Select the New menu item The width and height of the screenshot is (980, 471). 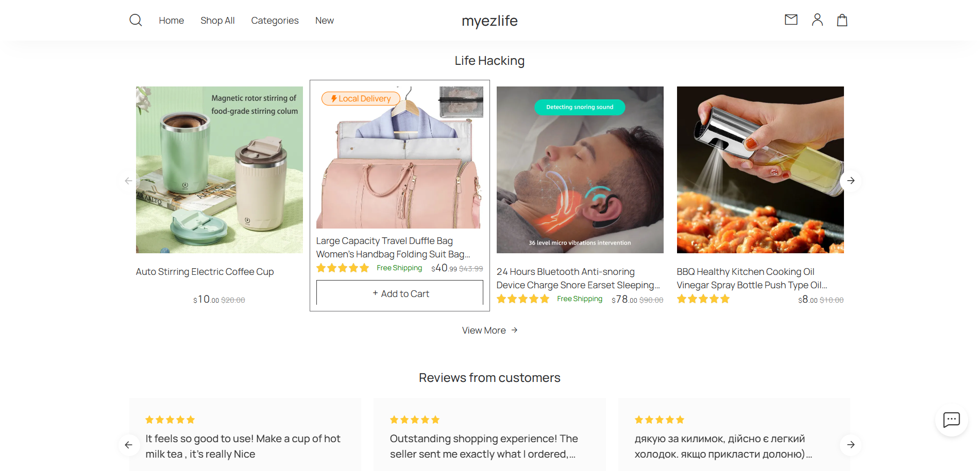(324, 20)
